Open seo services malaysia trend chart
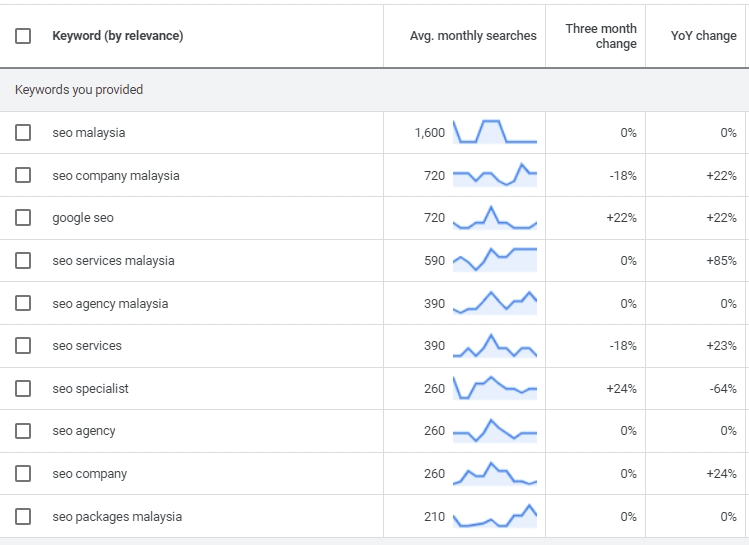Image resolution: width=749 pixels, height=545 pixels. pos(495,260)
